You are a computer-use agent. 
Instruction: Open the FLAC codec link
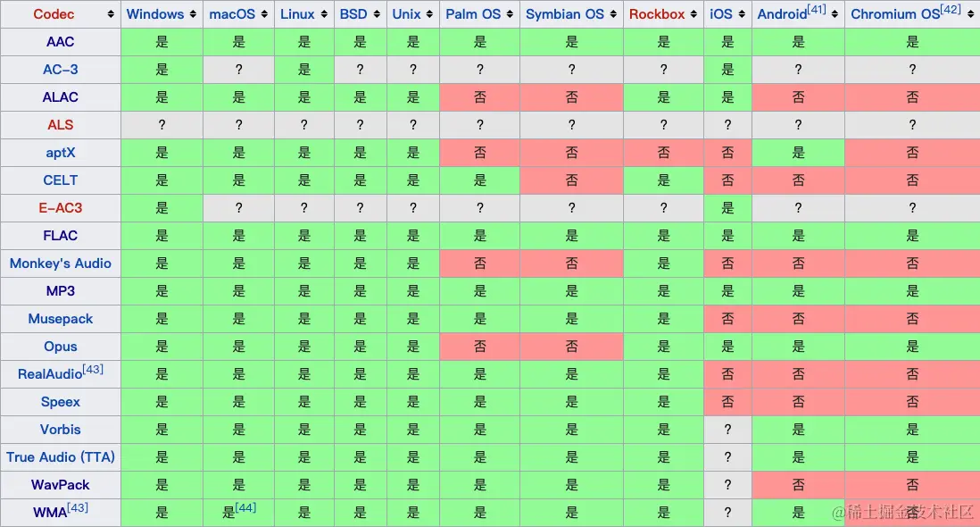[60, 236]
